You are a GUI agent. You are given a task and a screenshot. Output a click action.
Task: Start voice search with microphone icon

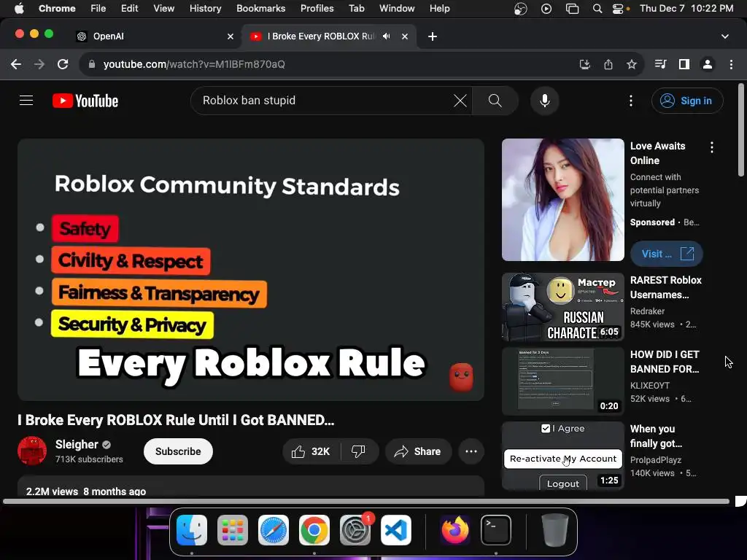tap(544, 101)
